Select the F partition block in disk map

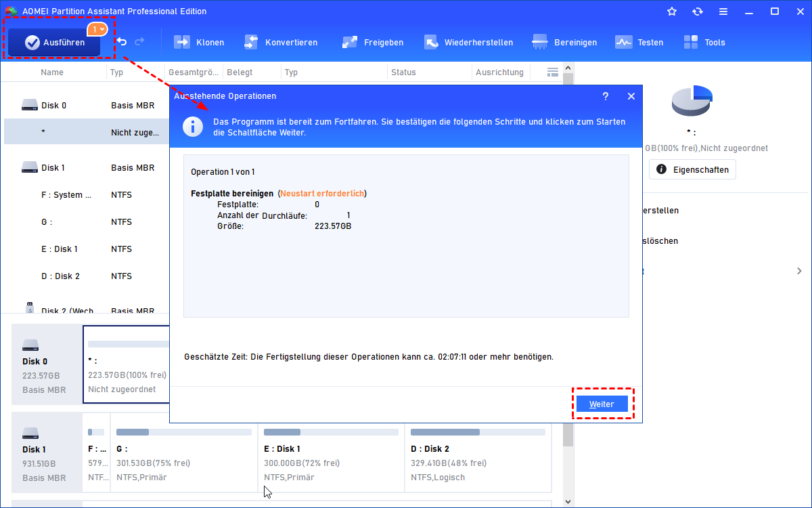click(96, 452)
